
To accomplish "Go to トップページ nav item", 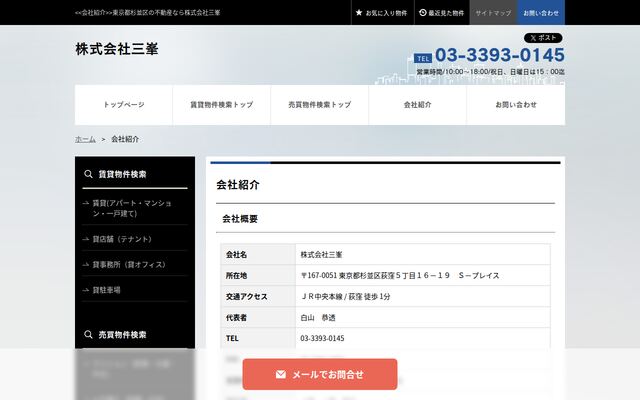I will pyautogui.click(x=124, y=105).
